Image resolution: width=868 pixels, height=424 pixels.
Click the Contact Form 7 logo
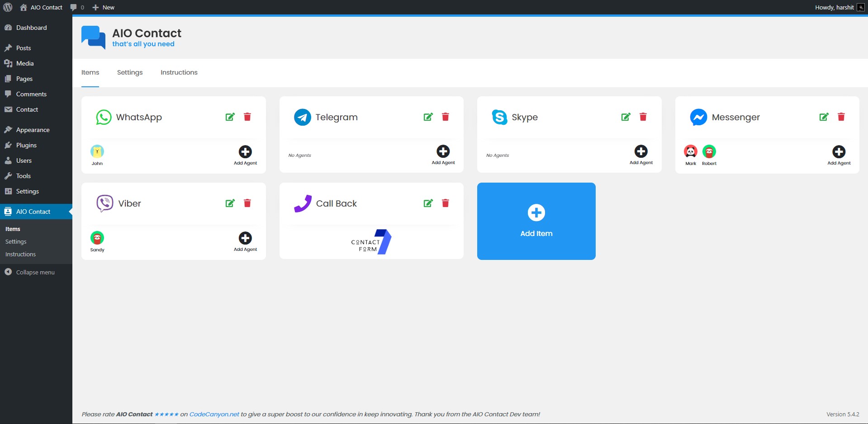371,242
